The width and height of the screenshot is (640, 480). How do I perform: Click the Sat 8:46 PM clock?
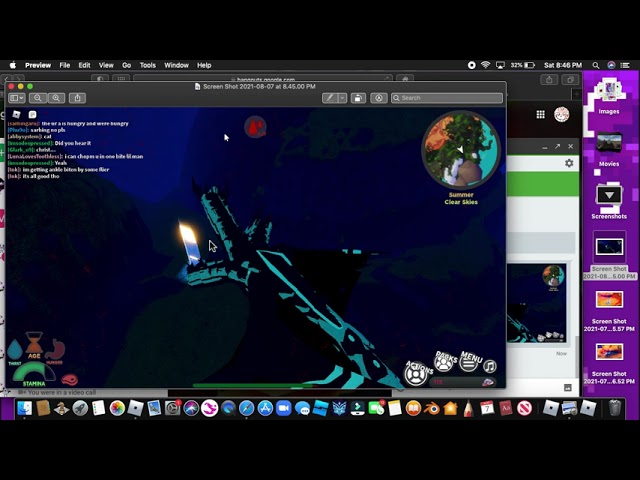(x=563, y=65)
